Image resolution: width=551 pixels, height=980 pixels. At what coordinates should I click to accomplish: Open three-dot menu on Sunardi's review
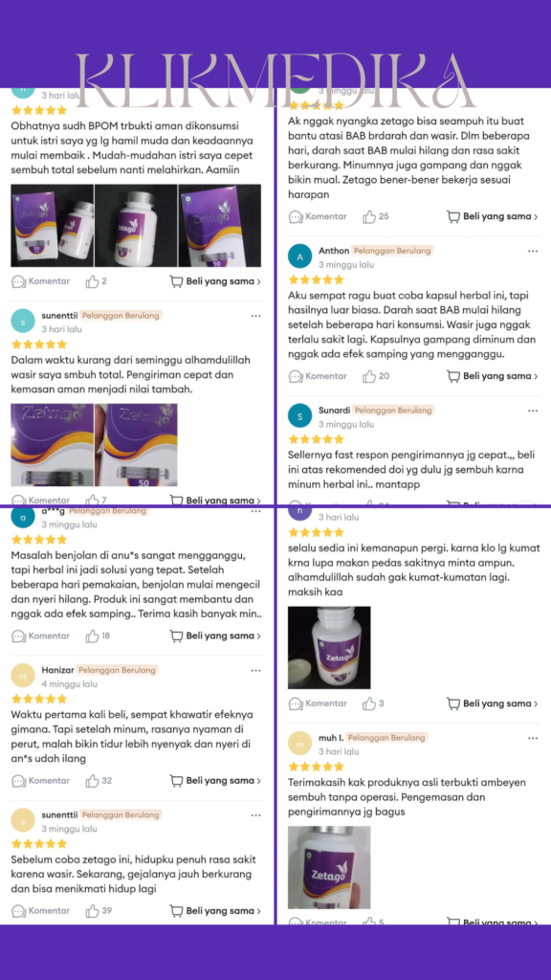[x=532, y=411]
